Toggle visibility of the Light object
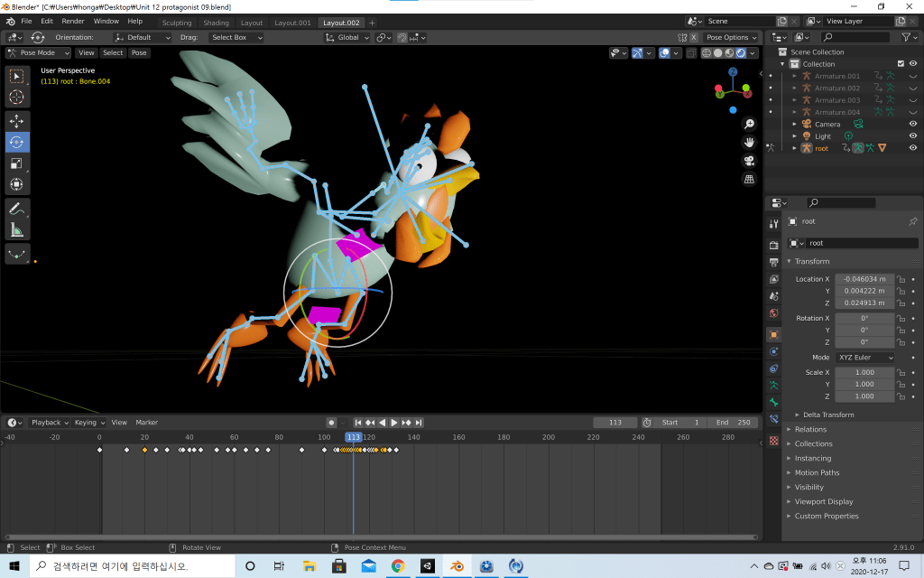This screenshot has width=924, height=578. pyautogui.click(x=912, y=136)
